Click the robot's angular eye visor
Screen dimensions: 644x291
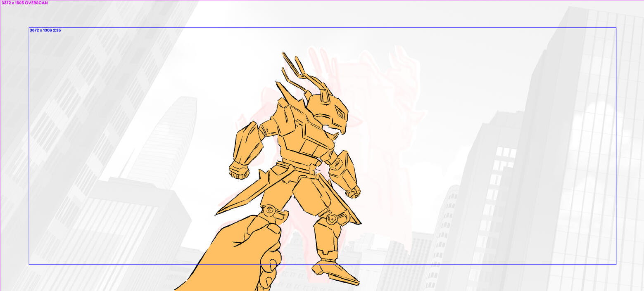coord(340,111)
